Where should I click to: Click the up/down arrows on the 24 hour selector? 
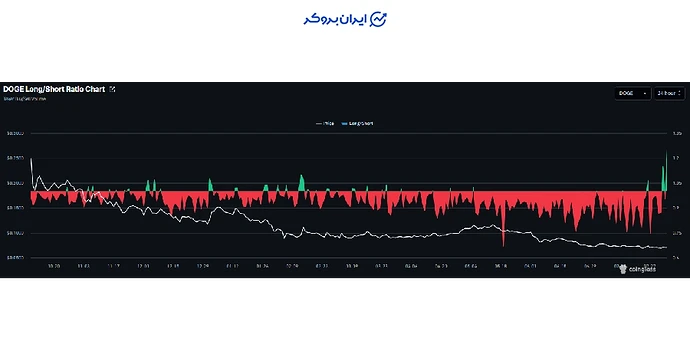[x=680, y=93]
